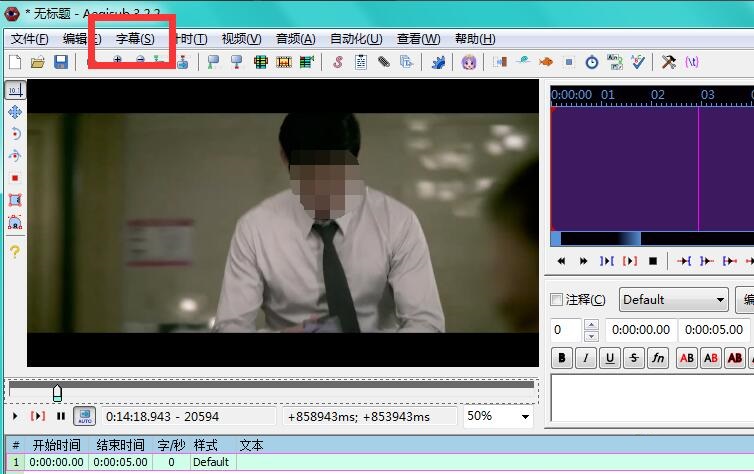Click the Save subtitles floppy disk icon
This screenshot has height=474, width=754.
click(x=61, y=62)
